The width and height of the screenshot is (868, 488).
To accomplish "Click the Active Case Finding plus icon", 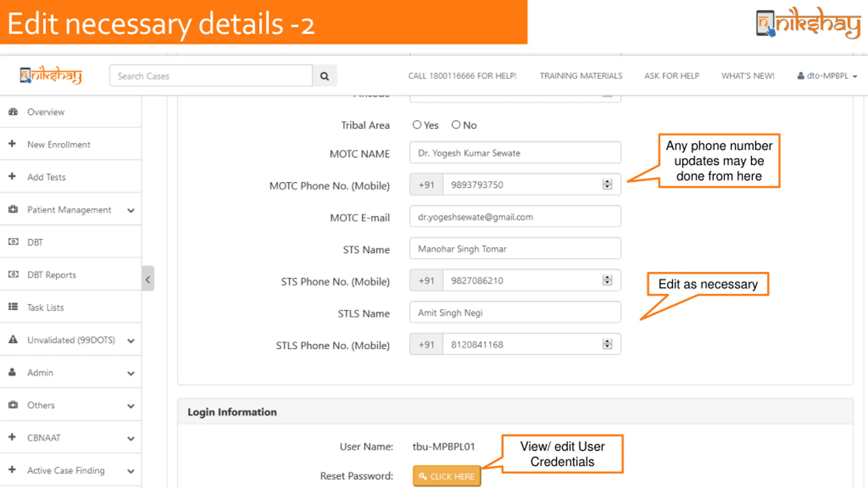I will [12, 470].
